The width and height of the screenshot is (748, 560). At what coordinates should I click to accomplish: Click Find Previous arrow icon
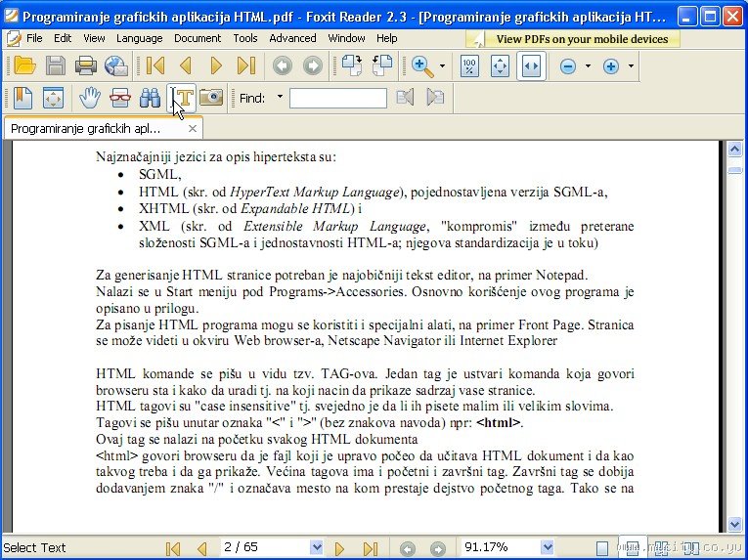[x=405, y=98]
